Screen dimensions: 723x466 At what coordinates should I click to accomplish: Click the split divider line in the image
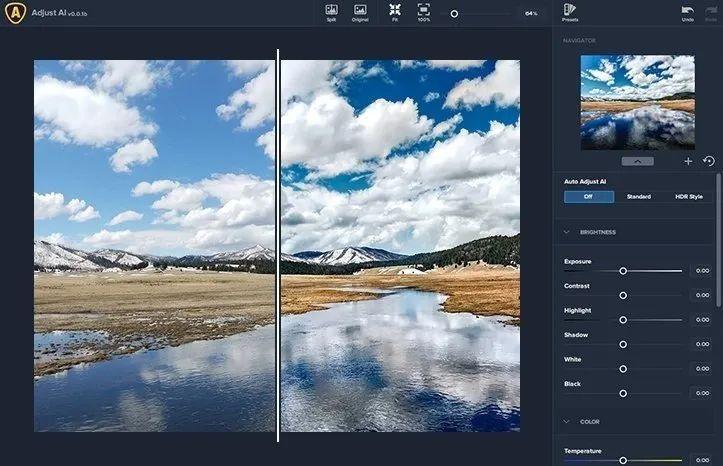[x=278, y=245]
